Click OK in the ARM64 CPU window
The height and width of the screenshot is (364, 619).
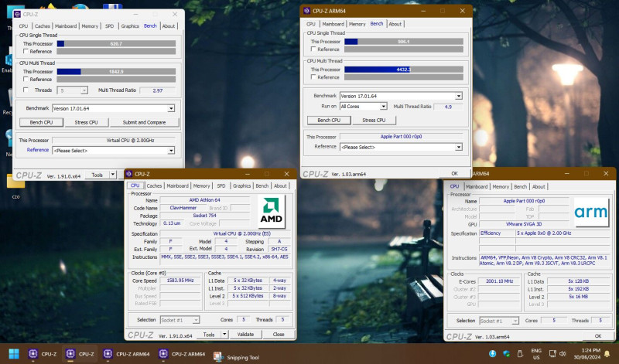(x=597, y=336)
